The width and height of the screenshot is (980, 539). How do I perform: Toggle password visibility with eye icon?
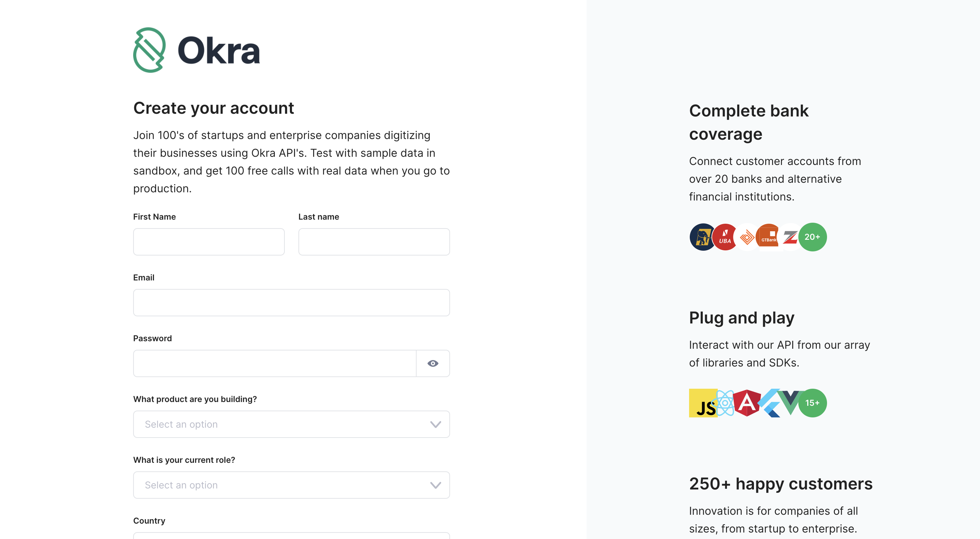[x=433, y=363]
